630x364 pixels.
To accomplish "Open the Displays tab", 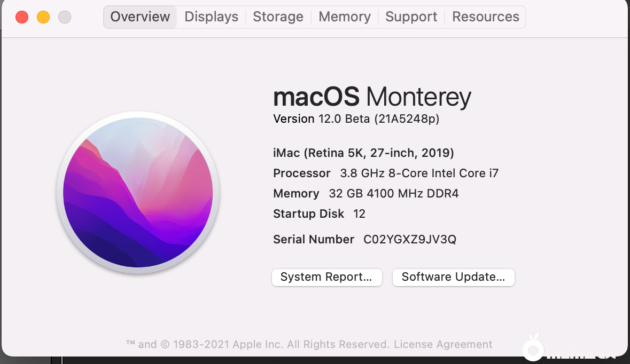I will [211, 17].
